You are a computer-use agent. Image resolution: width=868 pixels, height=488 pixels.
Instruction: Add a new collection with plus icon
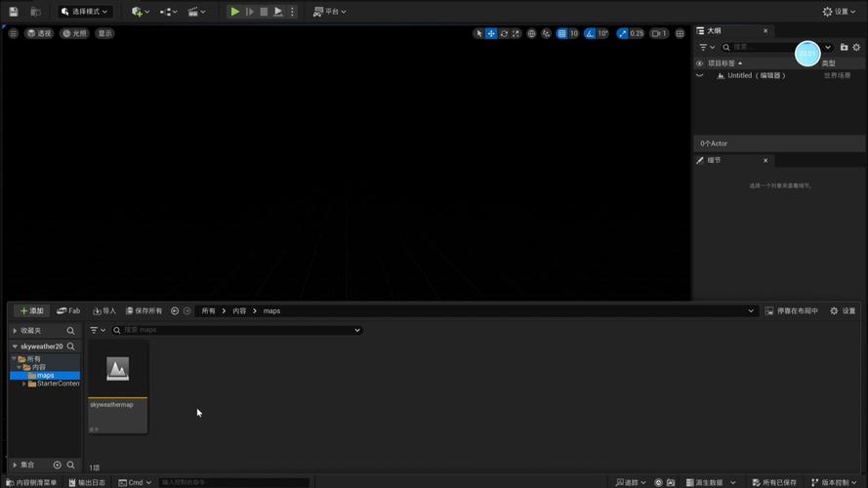(x=57, y=465)
